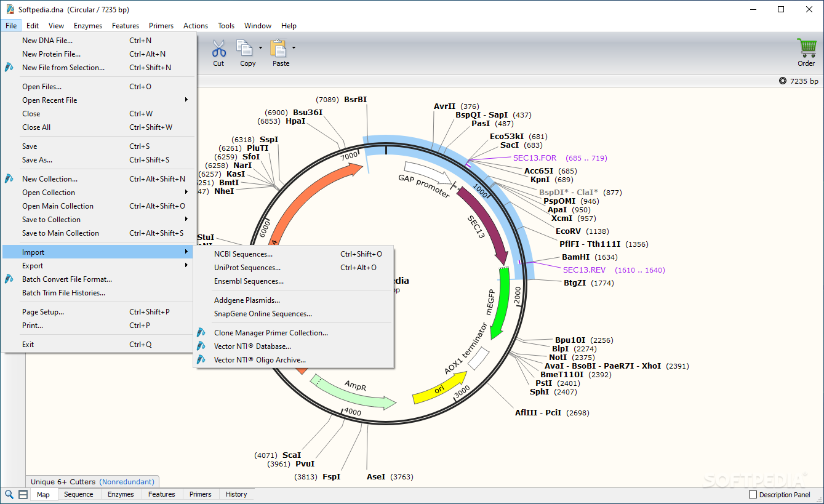This screenshot has height=504, width=824.
Task: Open the Unique 6+ Cutters enzyme set selector
Action: click(92, 482)
